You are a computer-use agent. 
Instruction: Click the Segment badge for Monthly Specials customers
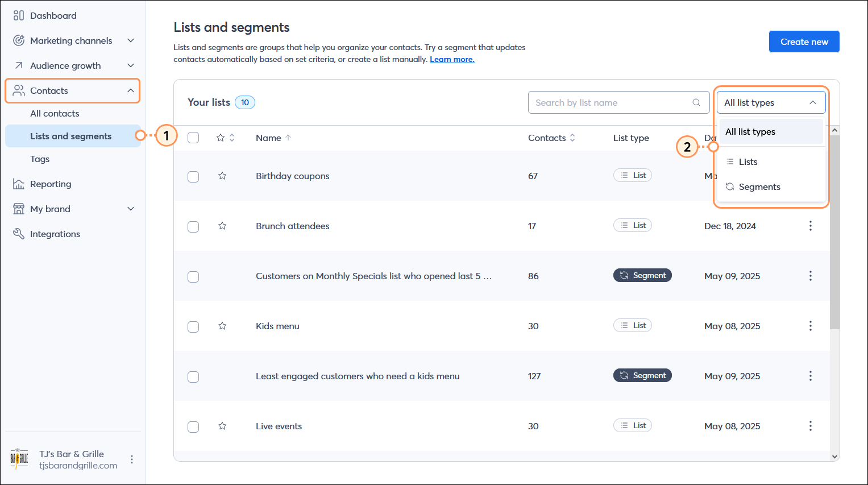coord(642,275)
